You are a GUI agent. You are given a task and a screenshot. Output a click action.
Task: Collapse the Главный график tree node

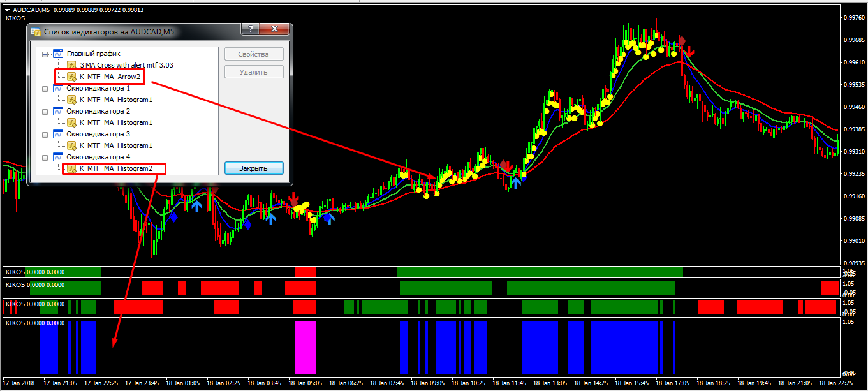(x=45, y=54)
